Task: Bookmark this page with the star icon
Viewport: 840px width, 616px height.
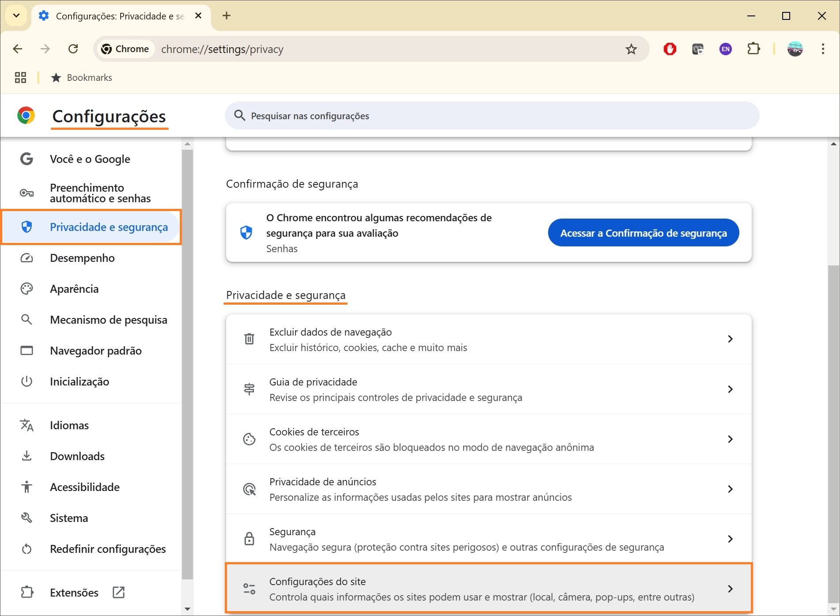Action: 631,49
